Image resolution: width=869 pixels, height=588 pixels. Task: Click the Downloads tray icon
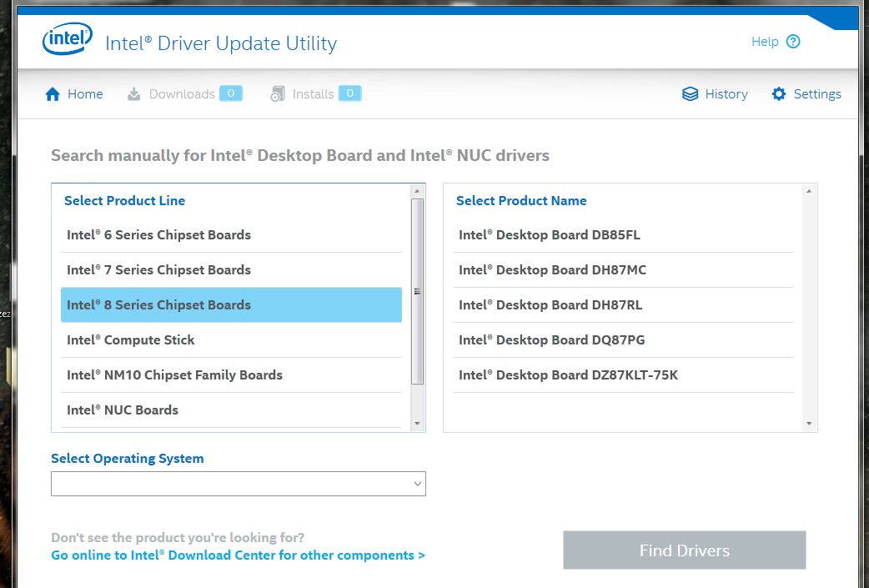[x=134, y=94]
